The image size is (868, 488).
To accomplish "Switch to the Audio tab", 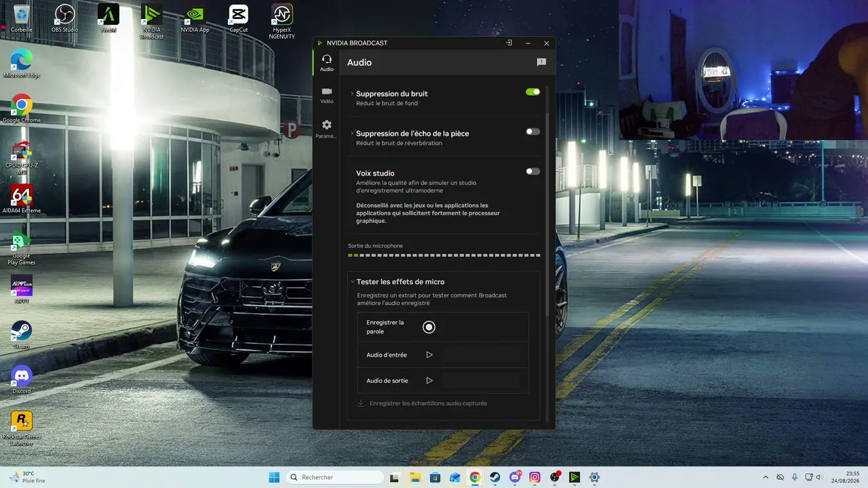I will coord(327,63).
